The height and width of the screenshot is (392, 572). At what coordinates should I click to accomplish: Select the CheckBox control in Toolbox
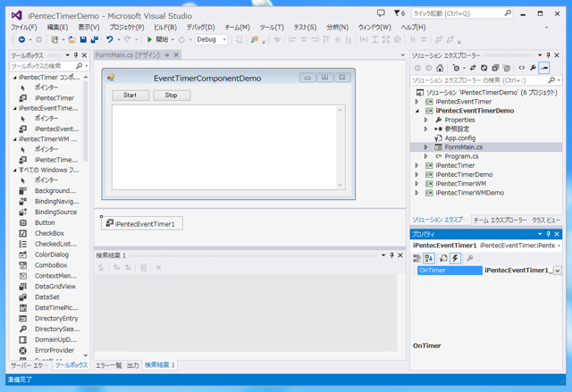[49, 233]
